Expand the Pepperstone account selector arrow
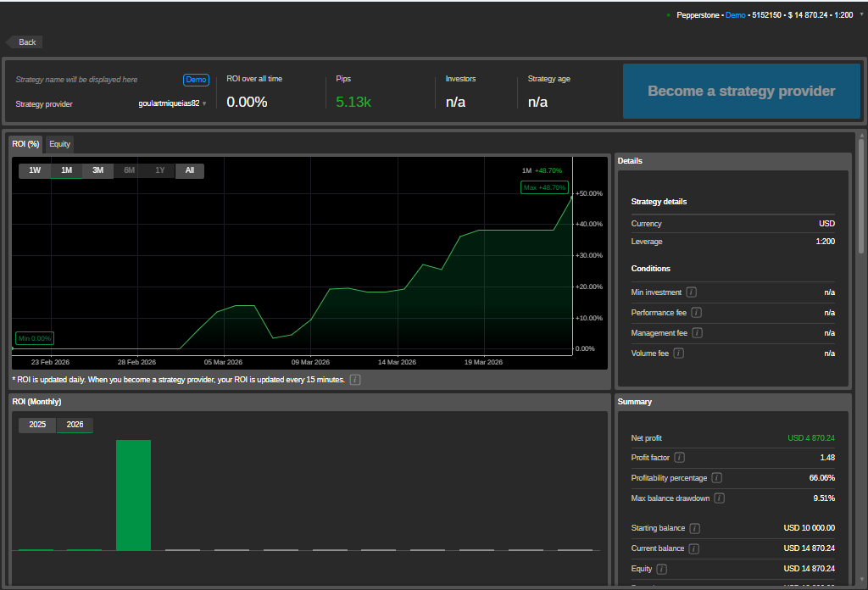 [x=861, y=14]
